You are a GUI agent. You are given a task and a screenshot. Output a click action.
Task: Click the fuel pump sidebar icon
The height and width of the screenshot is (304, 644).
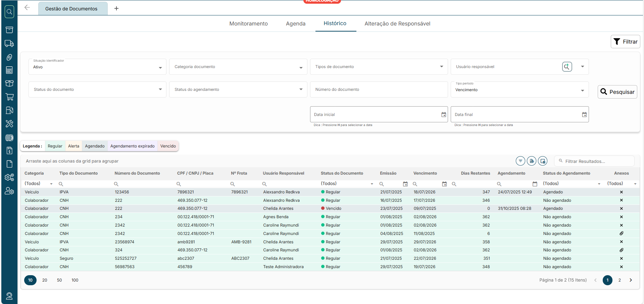[x=9, y=110]
